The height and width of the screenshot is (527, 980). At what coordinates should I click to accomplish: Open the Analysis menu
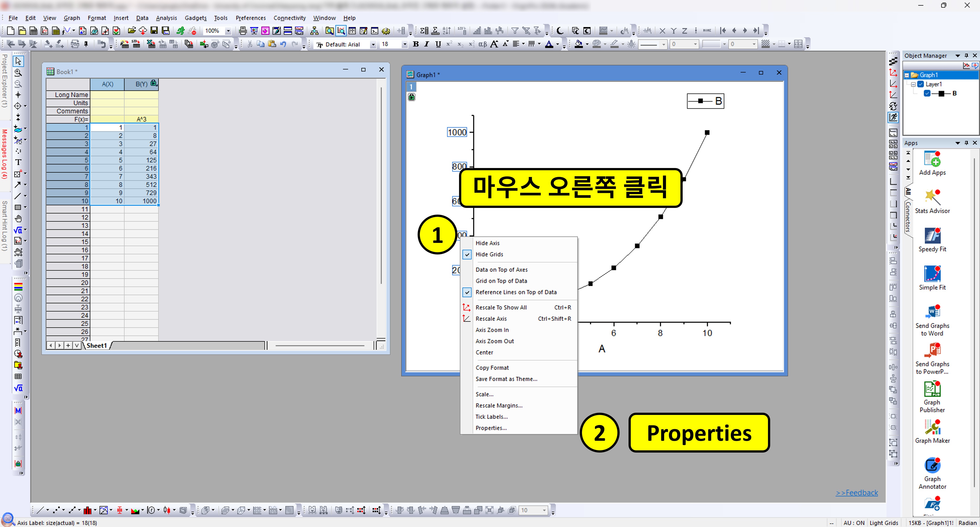[166, 18]
